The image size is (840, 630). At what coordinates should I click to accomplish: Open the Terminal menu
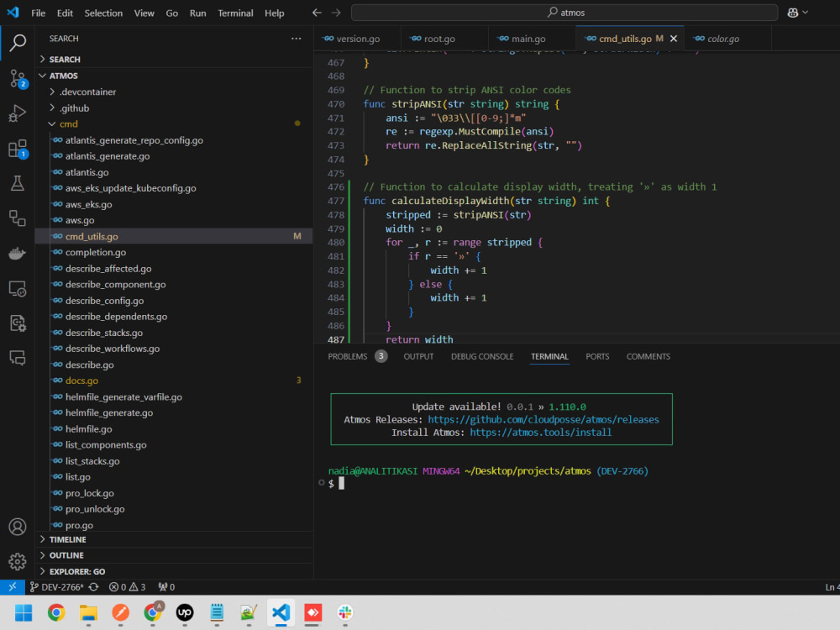click(235, 13)
